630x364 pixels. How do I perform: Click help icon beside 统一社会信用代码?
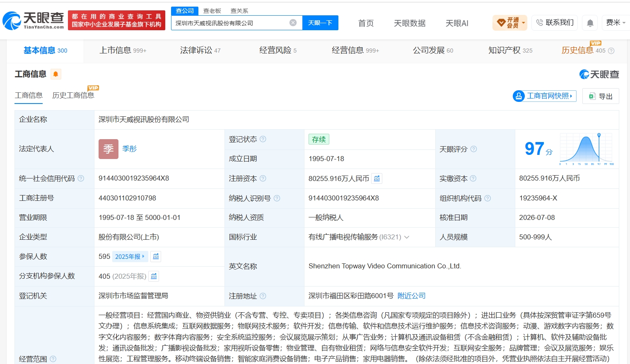(x=81, y=178)
